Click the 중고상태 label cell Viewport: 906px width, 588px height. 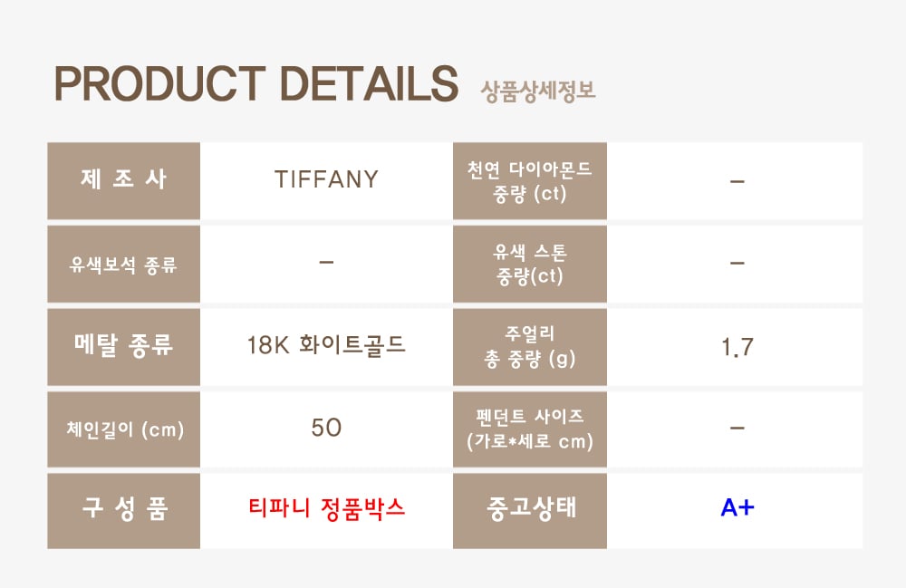(x=530, y=509)
